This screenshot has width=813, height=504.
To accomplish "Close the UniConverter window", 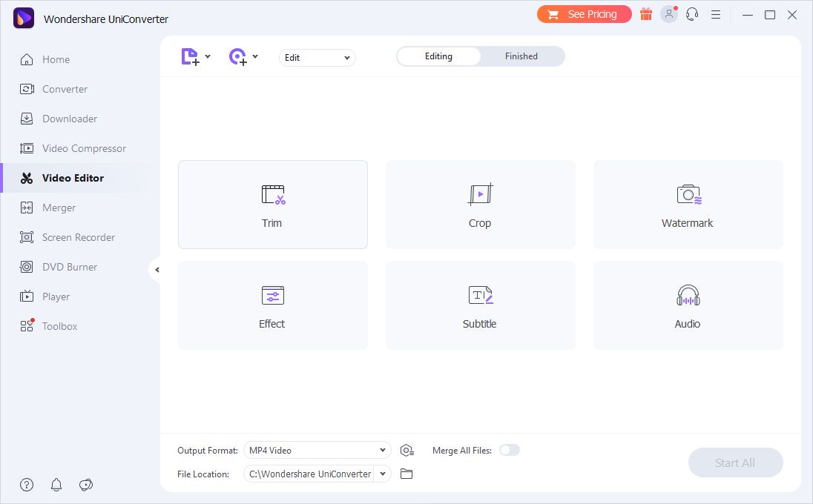I will [x=792, y=15].
